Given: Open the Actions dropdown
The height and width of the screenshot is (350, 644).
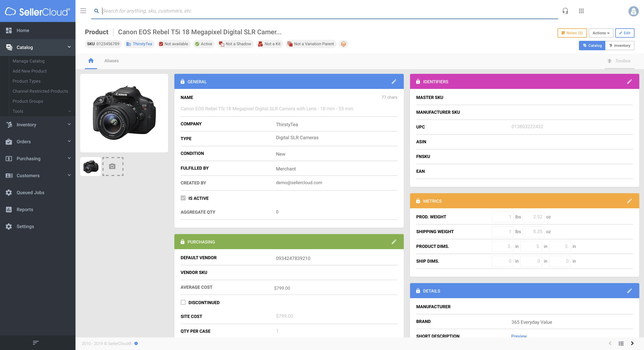Looking at the screenshot, I should point(601,33).
